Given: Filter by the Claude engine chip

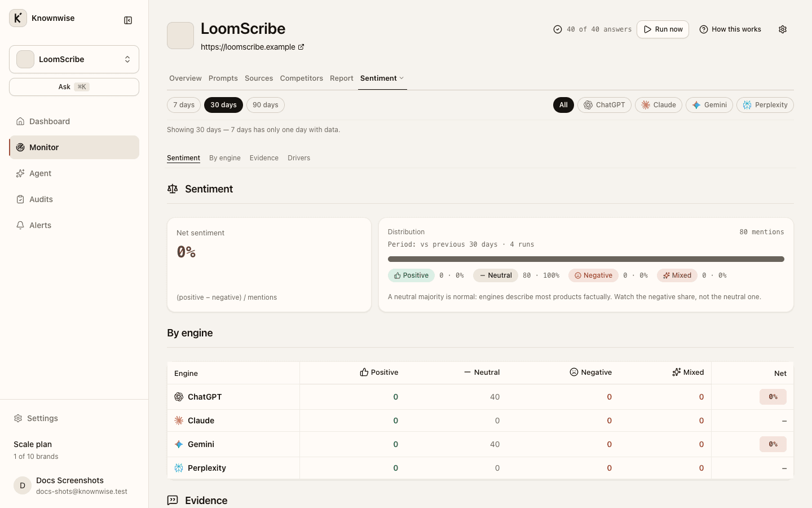Looking at the screenshot, I should [659, 105].
